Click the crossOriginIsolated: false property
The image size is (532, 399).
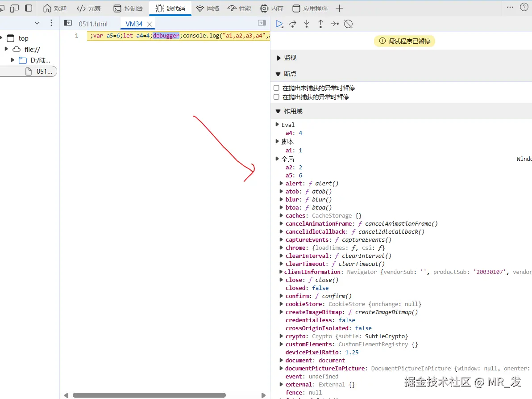[x=328, y=328]
